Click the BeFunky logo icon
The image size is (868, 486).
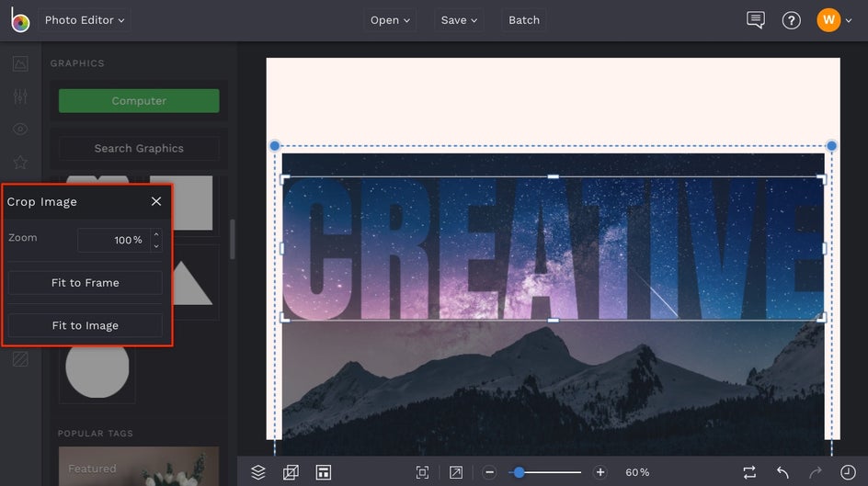(20, 20)
